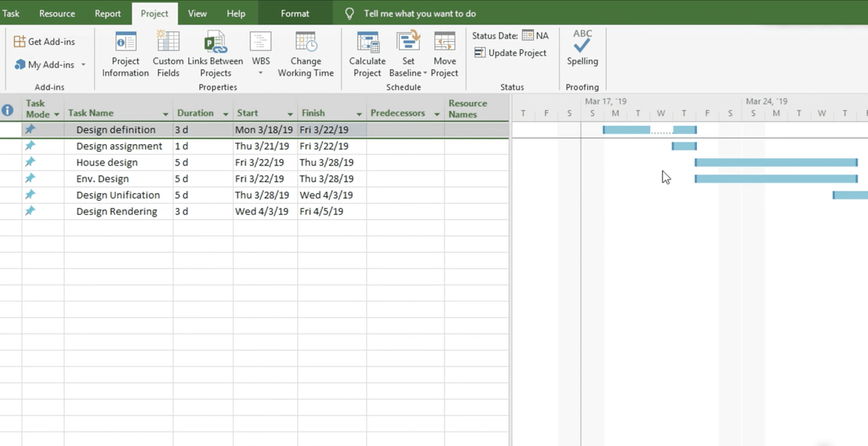Pick Status Date calendar

(528, 35)
